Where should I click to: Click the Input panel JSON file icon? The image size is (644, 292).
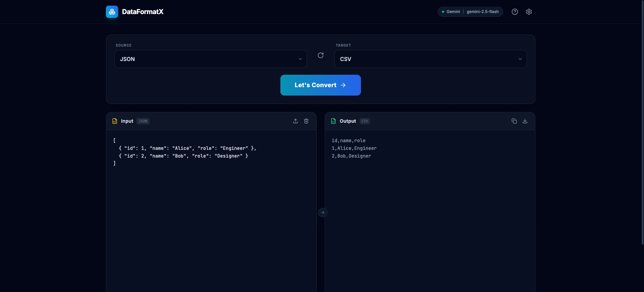115,121
